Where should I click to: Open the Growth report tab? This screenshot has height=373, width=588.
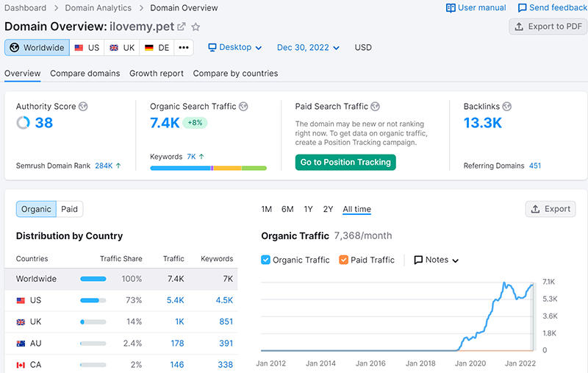tap(157, 73)
